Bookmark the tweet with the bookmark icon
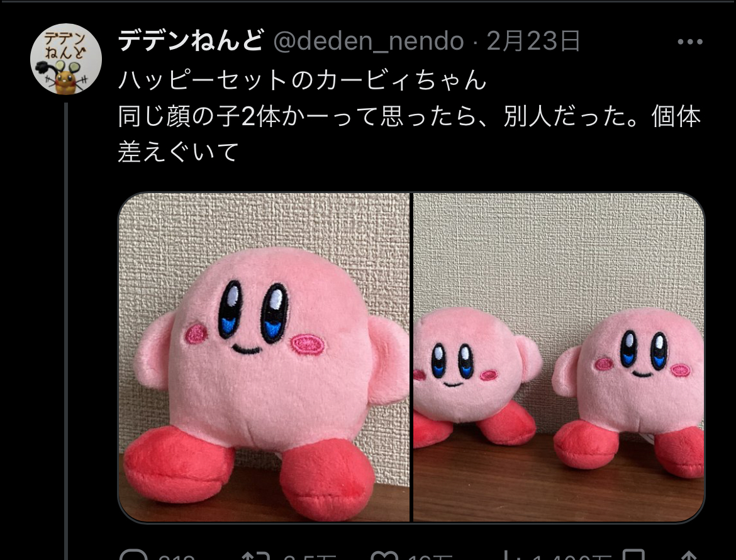This screenshot has height=560, width=736. coord(633,556)
